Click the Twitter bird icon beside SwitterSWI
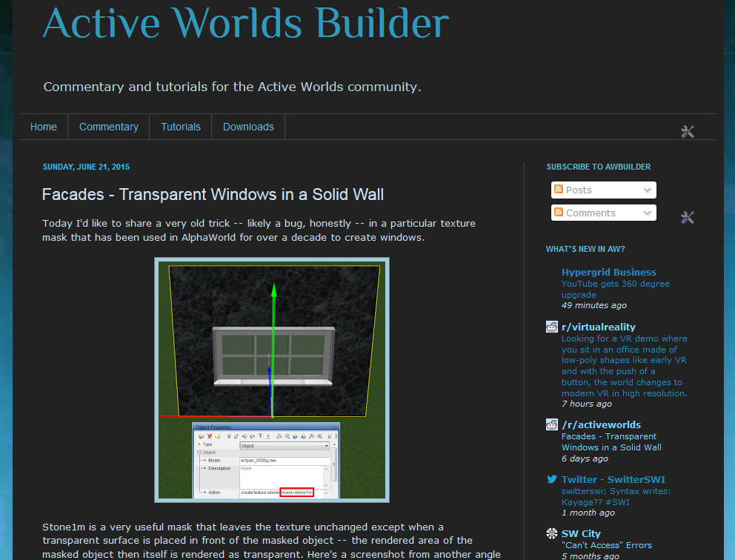Image resolution: width=735 pixels, height=560 pixels. (551, 479)
